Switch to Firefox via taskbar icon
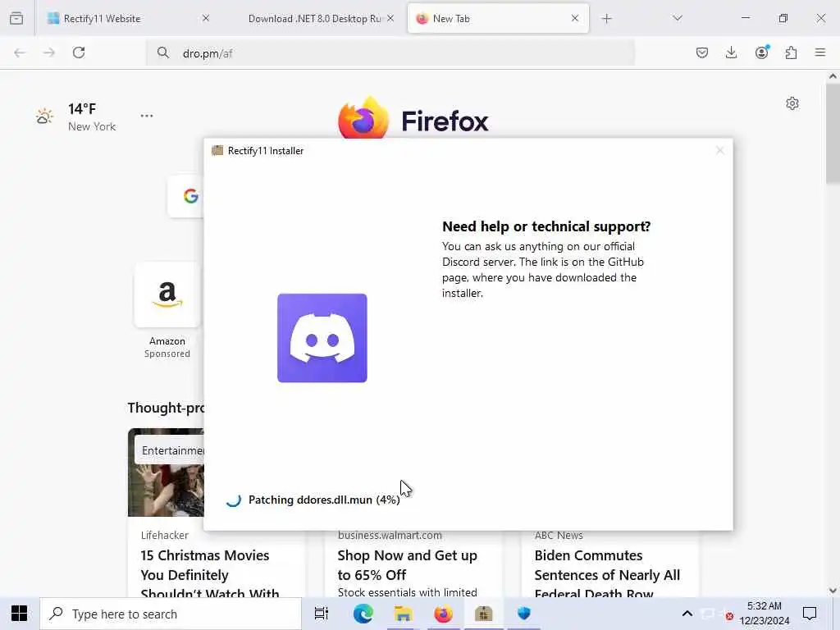840x630 pixels. coord(444,614)
